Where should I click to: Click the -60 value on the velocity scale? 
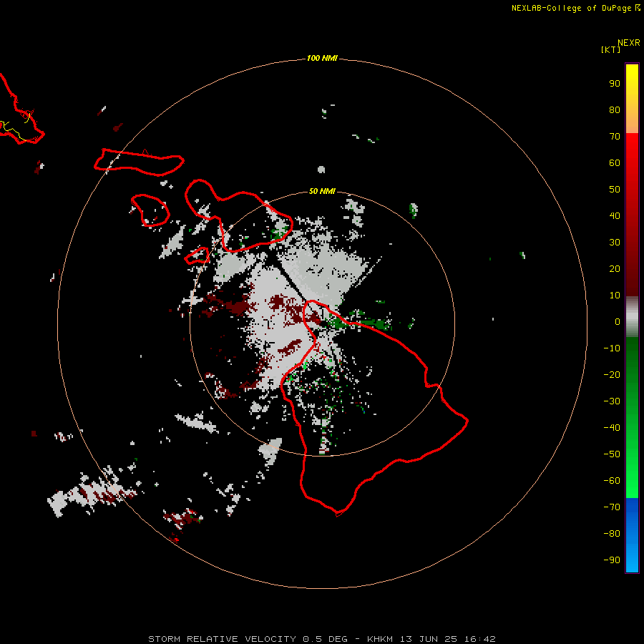[x=612, y=481]
